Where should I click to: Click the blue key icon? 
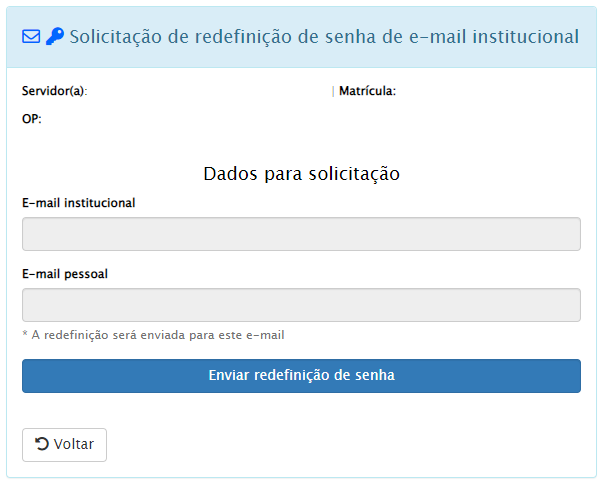55,37
